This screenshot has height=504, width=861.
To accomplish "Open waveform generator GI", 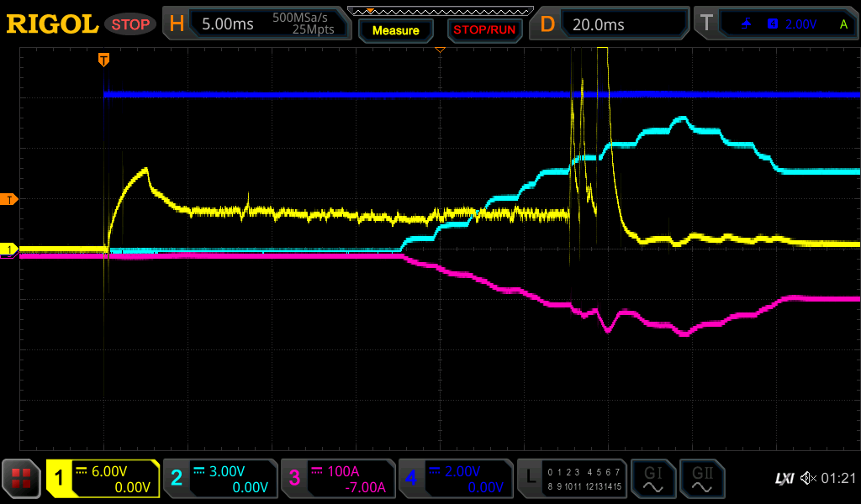I will 652,480.
